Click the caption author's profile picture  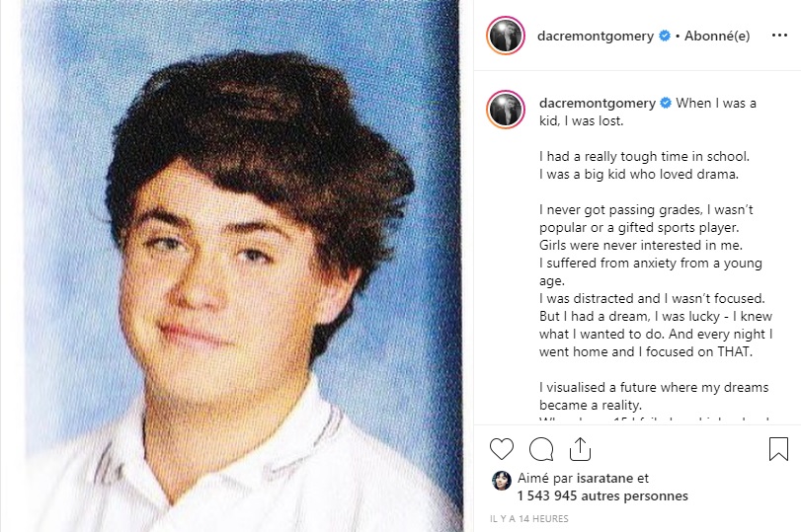pyautogui.click(x=506, y=110)
